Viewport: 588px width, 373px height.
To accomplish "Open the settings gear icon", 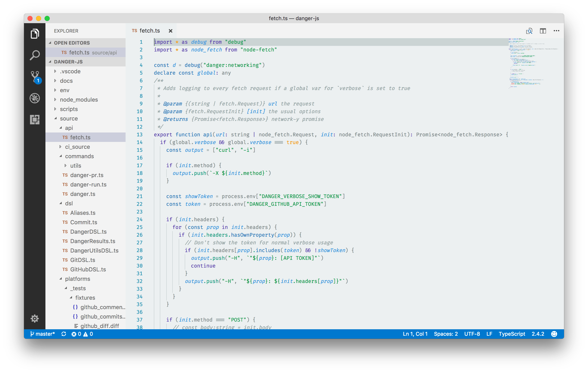I will [35, 318].
